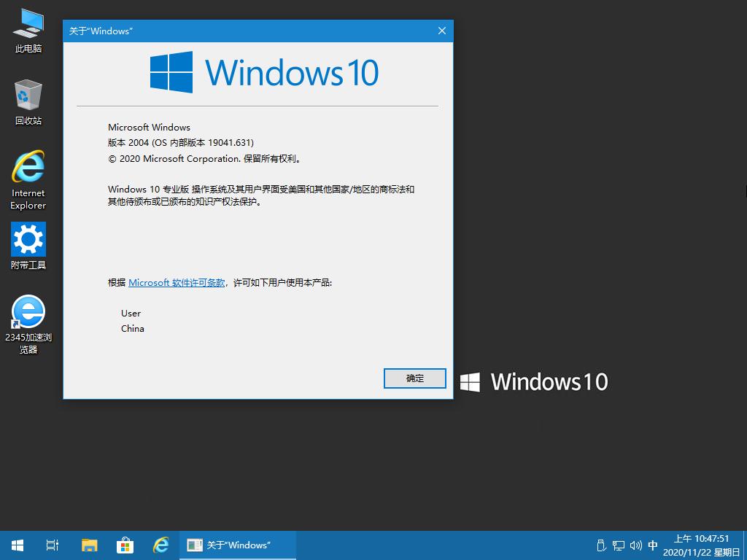Launch Internet Explorer from the taskbar
Screen dimensions: 747x560
click(x=160, y=545)
